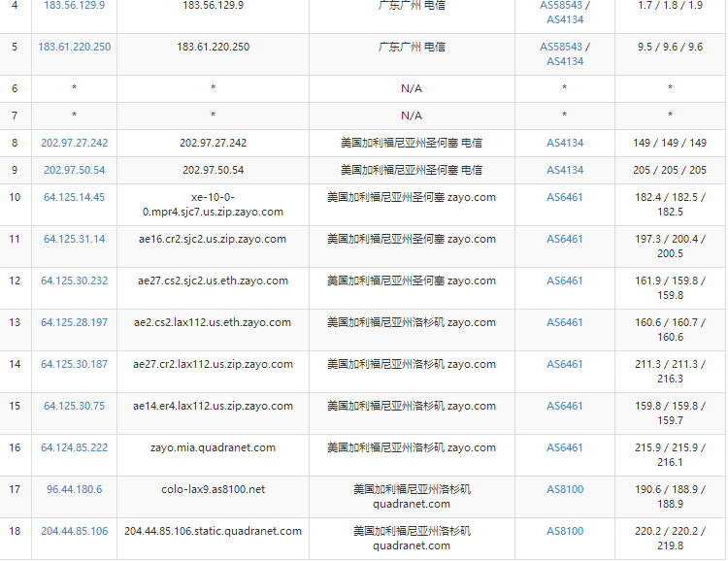The height and width of the screenshot is (561, 728).
Task: Click 圣何塞 电信 location in hop 8 row
Action: 412,143
